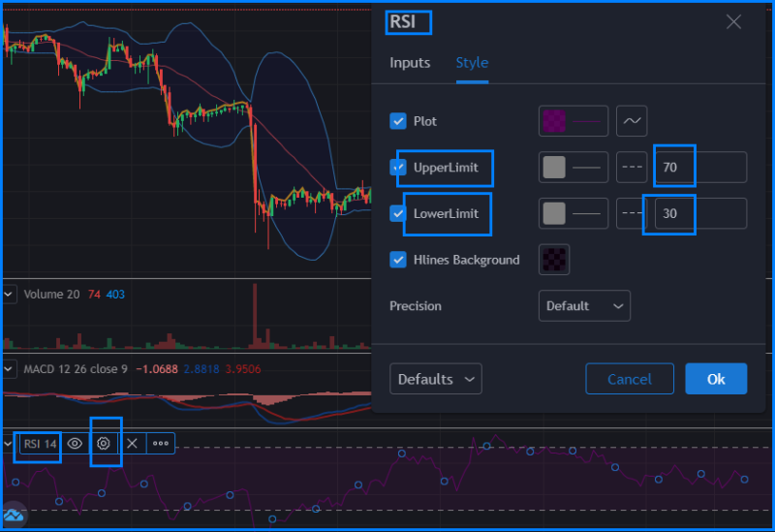Change Plot line type icon
Image resolution: width=775 pixels, height=532 pixels.
[x=632, y=121]
